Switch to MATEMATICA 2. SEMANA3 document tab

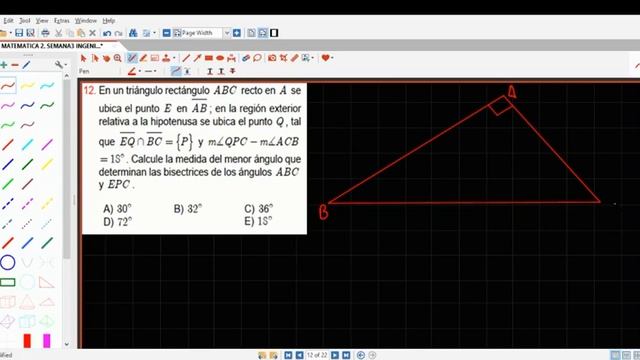52,46
